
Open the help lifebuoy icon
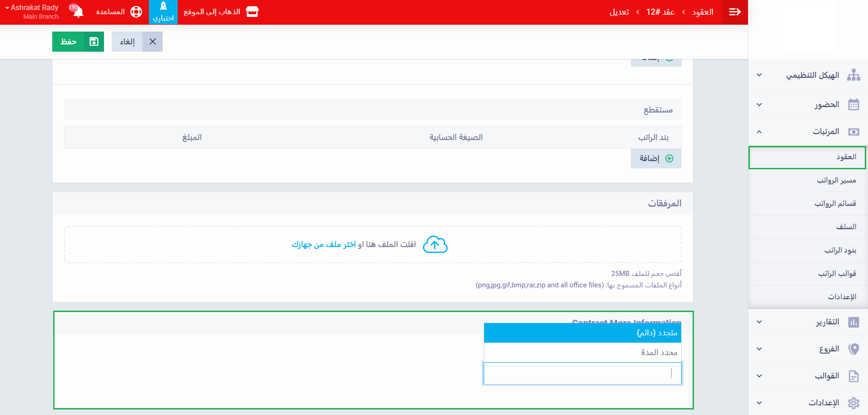coord(136,12)
